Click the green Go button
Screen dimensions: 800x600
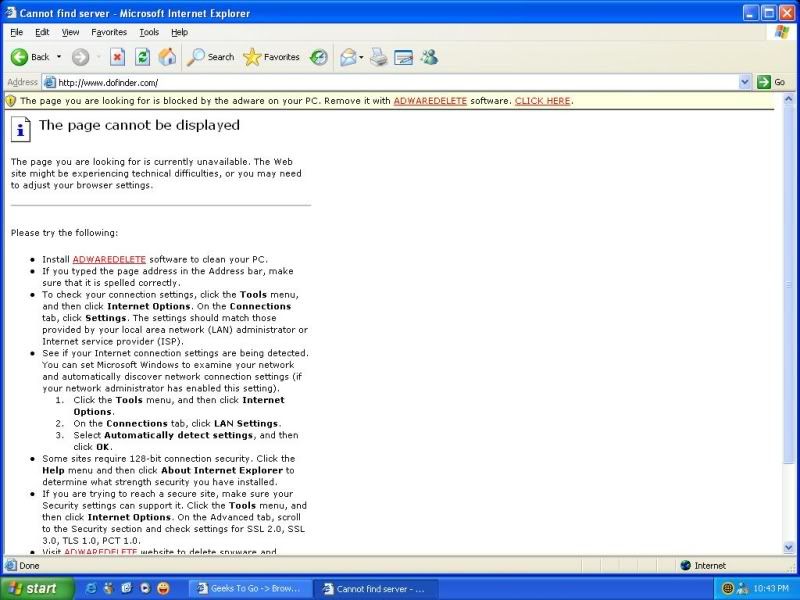(771, 82)
